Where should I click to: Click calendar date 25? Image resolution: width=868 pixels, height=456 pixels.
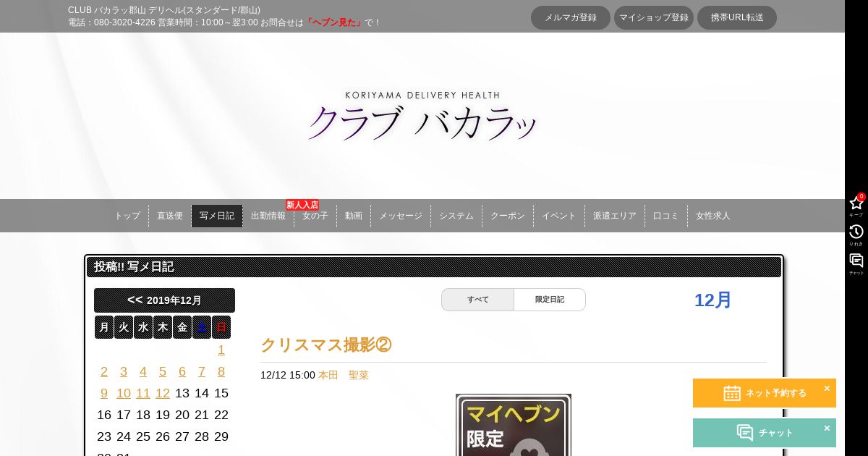click(x=143, y=436)
